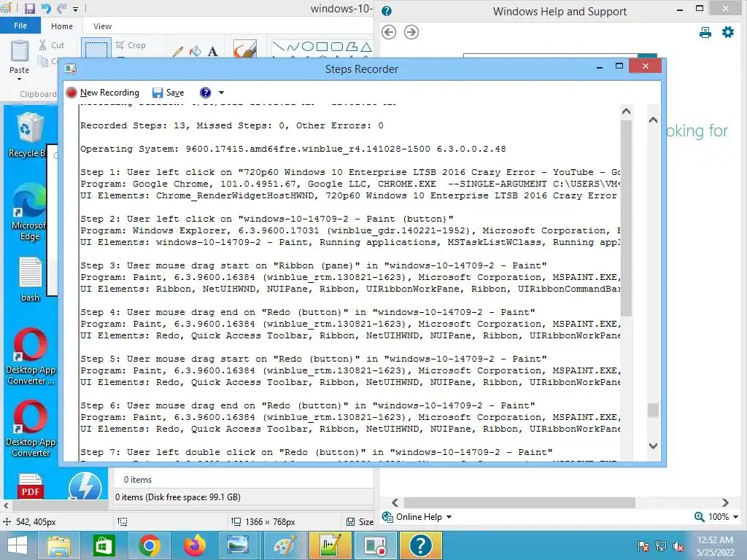The height and width of the screenshot is (560, 747).
Task: Click the Steps Recorder inner vertical scrollbar thumb
Action: (x=627, y=218)
